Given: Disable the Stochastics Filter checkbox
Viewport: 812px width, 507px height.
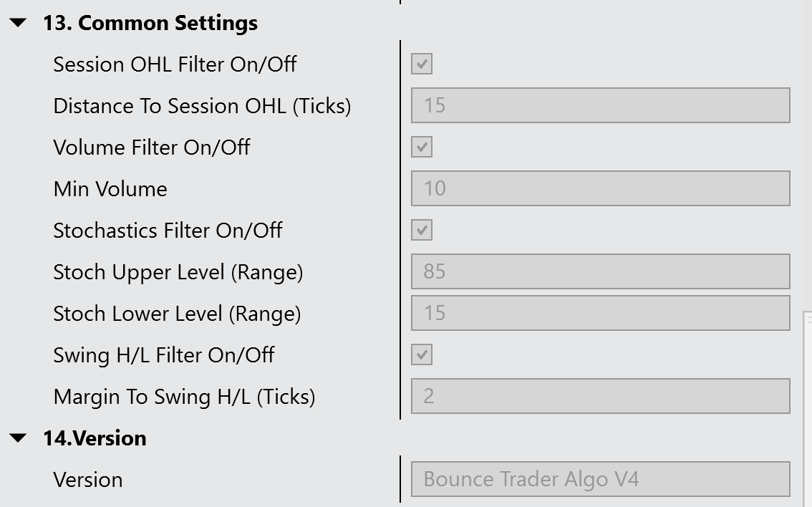Looking at the screenshot, I should [x=422, y=231].
